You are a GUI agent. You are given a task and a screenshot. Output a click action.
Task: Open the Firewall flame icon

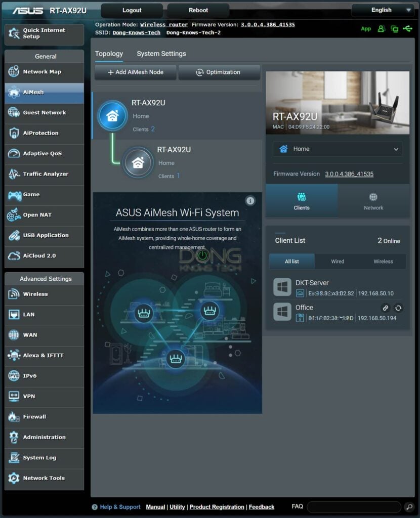click(14, 417)
